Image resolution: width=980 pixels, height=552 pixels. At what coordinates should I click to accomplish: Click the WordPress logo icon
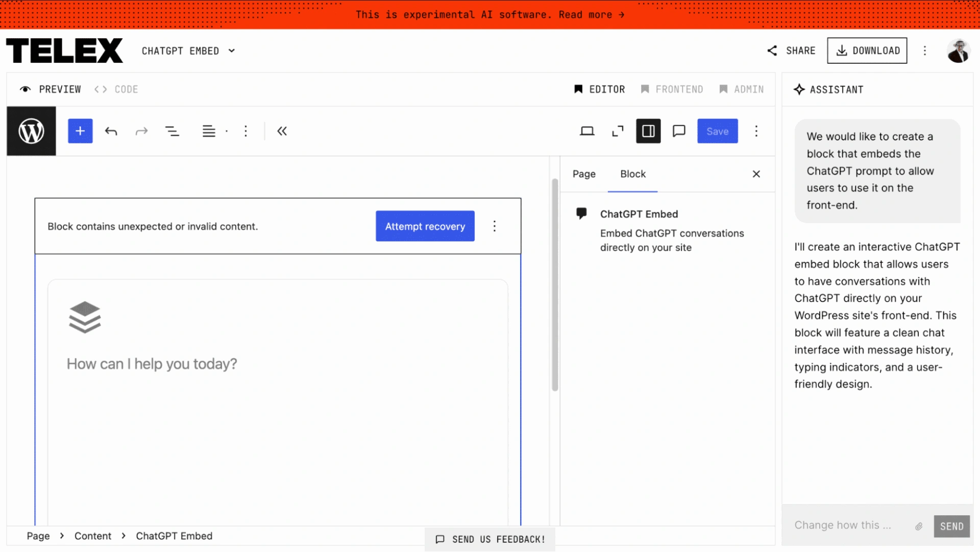pos(31,131)
